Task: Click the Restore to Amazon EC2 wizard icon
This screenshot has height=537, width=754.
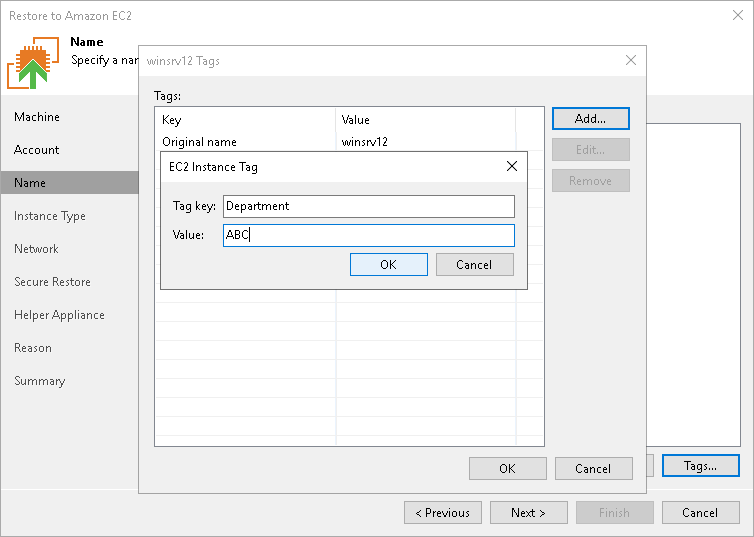Action: click(33, 62)
